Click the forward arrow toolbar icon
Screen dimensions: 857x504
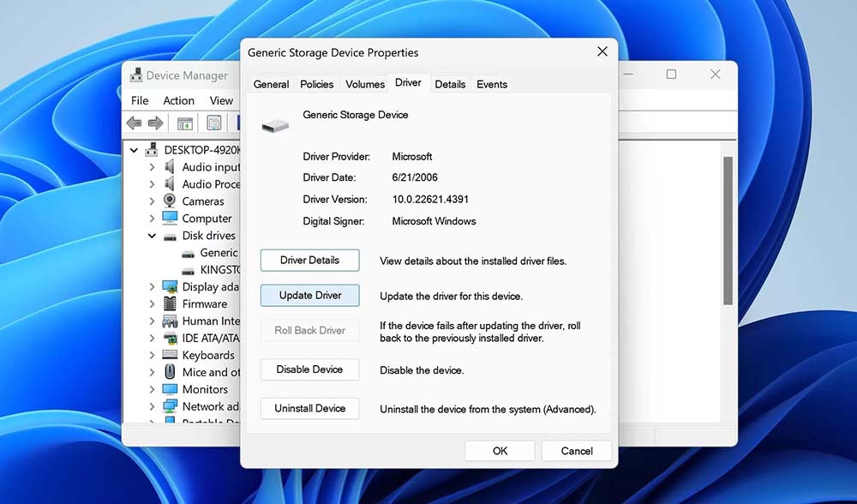(x=155, y=123)
